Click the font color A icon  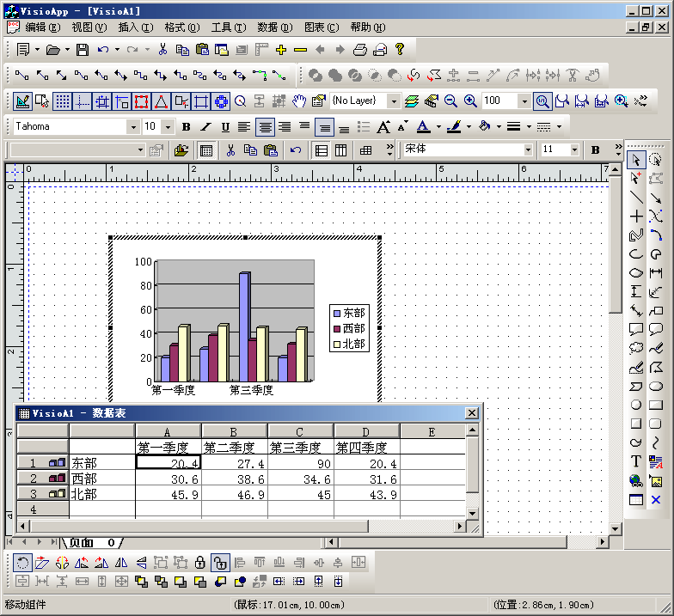pyautogui.click(x=423, y=127)
